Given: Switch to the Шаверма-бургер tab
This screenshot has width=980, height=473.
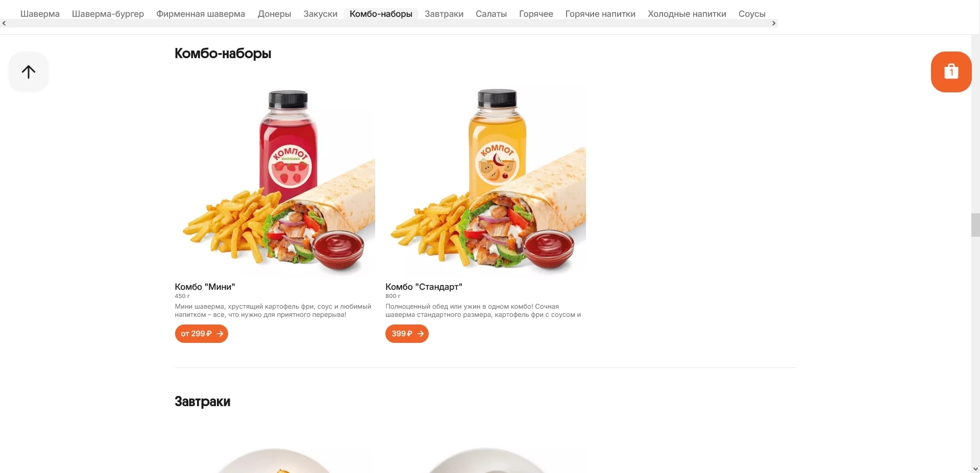Looking at the screenshot, I should (108, 14).
